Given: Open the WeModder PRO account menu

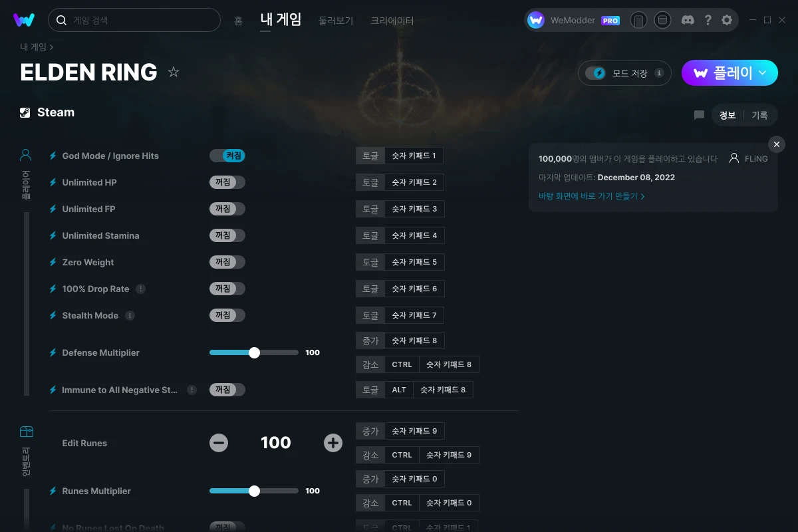Looking at the screenshot, I should [573, 20].
